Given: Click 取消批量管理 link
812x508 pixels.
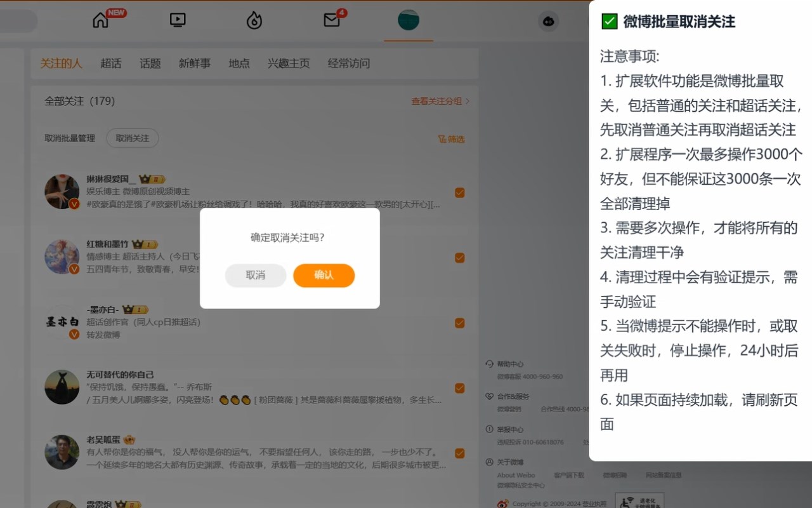Looking at the screenshot, I should point(70,138).
